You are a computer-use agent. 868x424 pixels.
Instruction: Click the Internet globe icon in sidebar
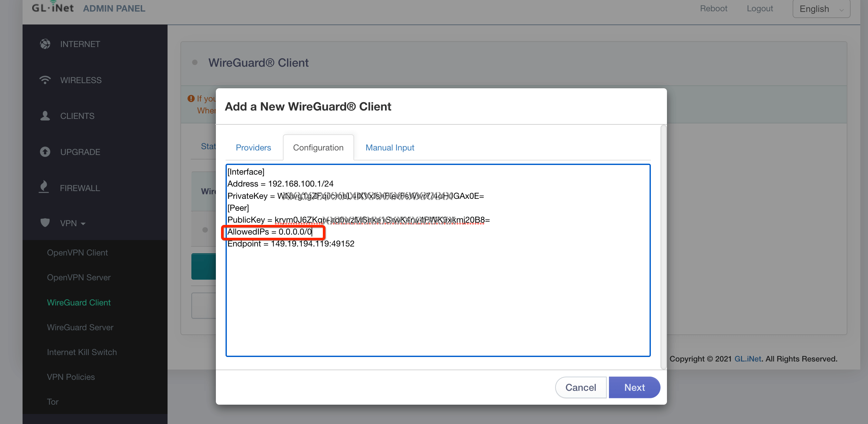click(x=45, y=44)
